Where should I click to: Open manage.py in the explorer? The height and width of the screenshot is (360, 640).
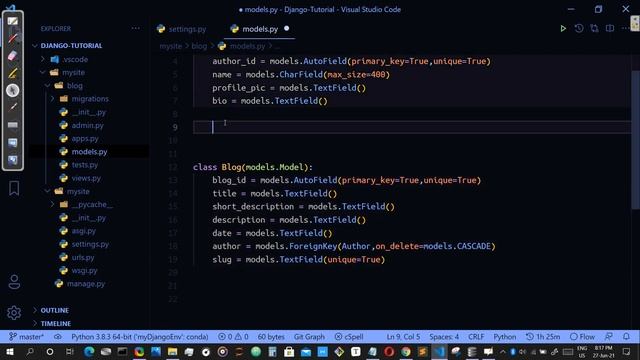point(86,284)
